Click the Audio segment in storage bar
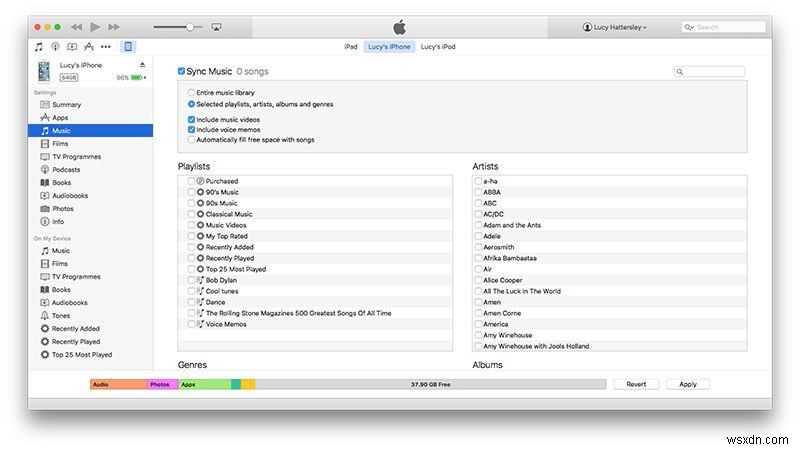Screen dimensions: 800x450 [119, 384]
